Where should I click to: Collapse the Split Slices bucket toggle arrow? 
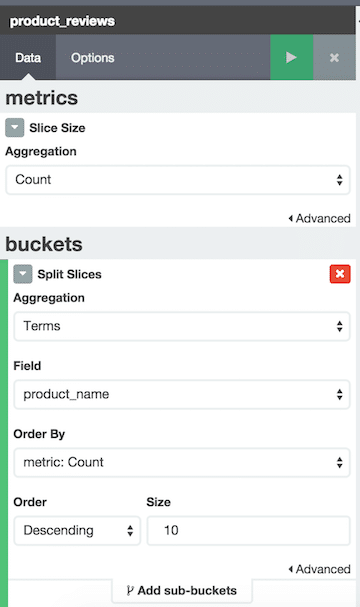[x=23, y=274]
